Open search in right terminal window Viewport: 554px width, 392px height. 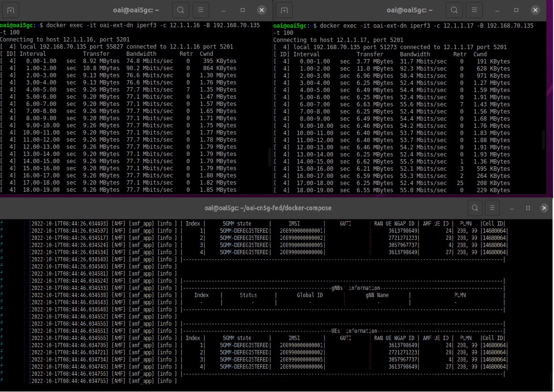pos(454,10)
